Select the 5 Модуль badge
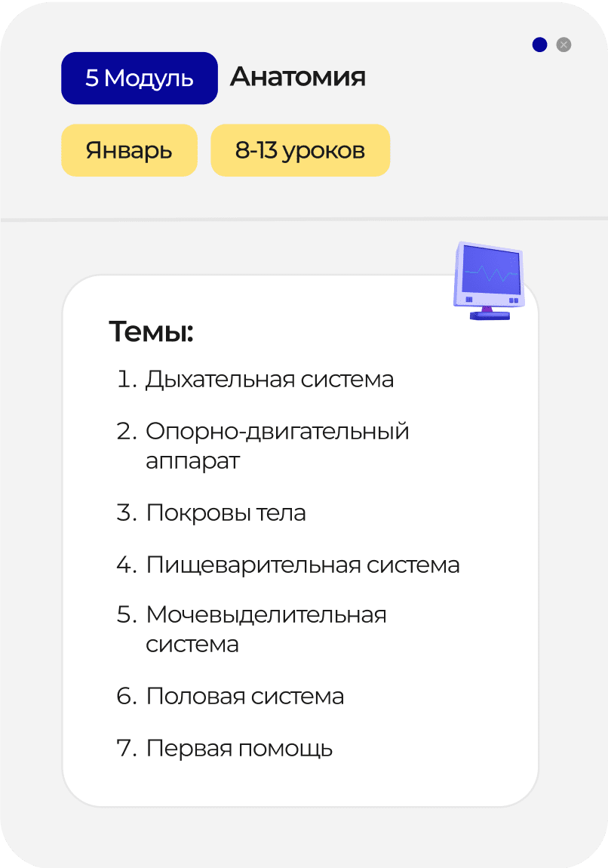The width and height of the screenshot is (608, 868). [x=140, y=78]
